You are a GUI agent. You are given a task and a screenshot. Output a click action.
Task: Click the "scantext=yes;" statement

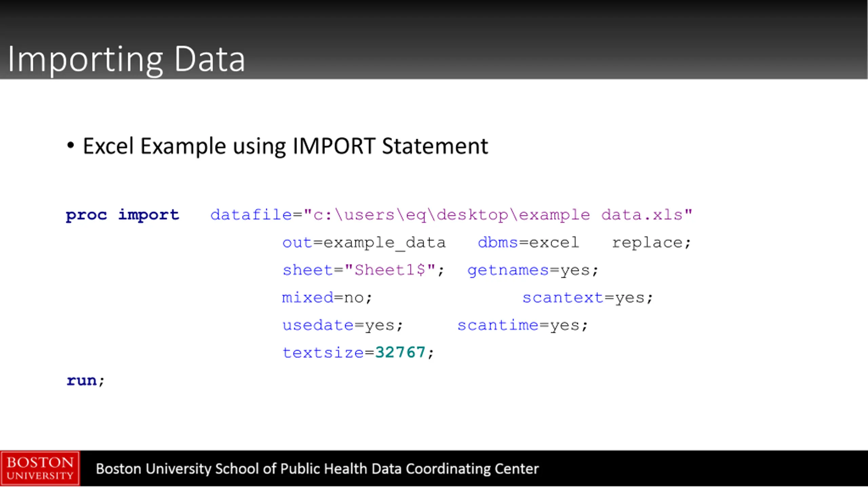(588, 298)
